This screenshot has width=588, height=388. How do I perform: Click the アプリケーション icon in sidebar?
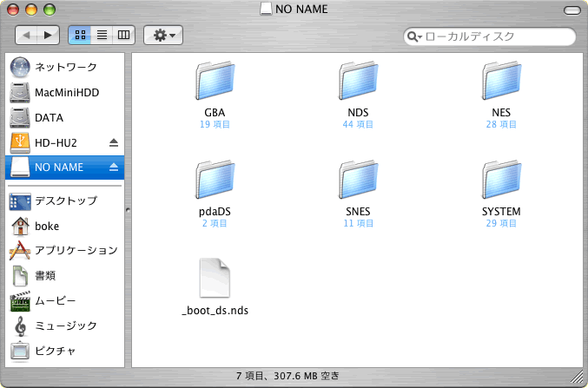tap(20, 250)
